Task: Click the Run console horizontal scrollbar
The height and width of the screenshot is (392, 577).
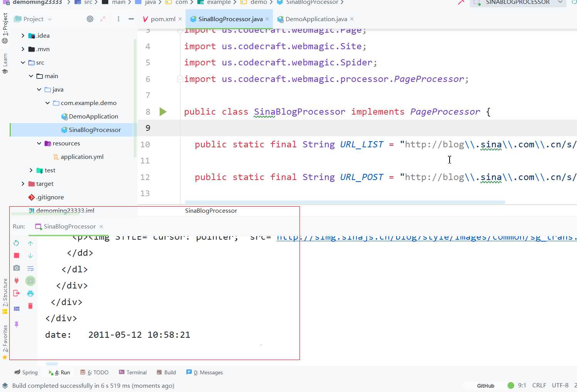Action: (52, 364)
